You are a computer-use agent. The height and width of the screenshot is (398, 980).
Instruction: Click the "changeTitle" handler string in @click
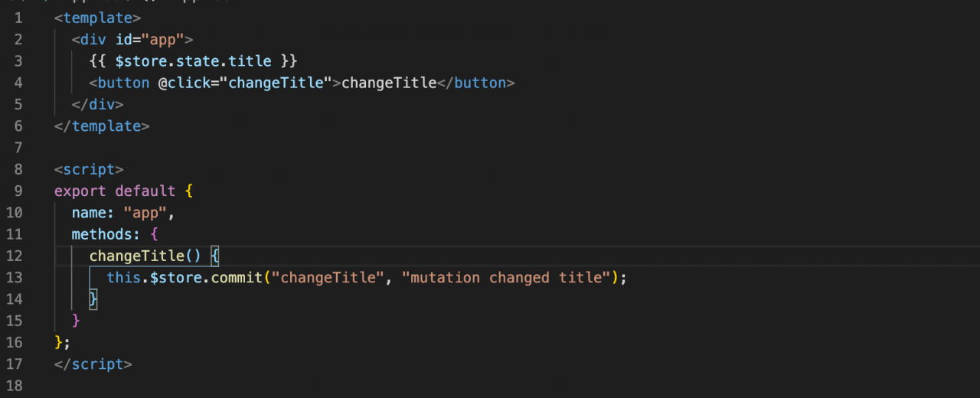click(x=276, y=83)
